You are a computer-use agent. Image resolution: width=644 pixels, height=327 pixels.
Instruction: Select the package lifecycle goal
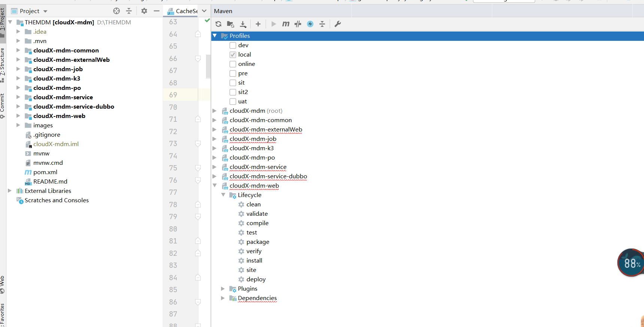(258, 242)
